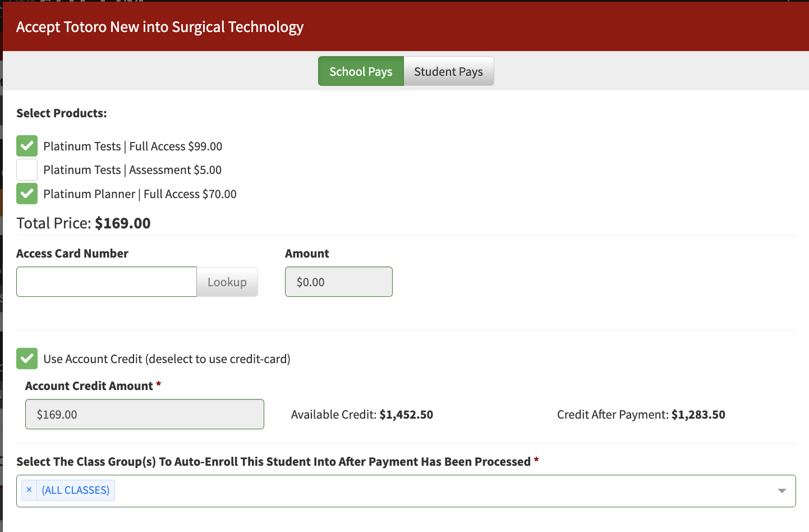Click the Lookup button
The image size is (809, 532).
pos(227,282)
